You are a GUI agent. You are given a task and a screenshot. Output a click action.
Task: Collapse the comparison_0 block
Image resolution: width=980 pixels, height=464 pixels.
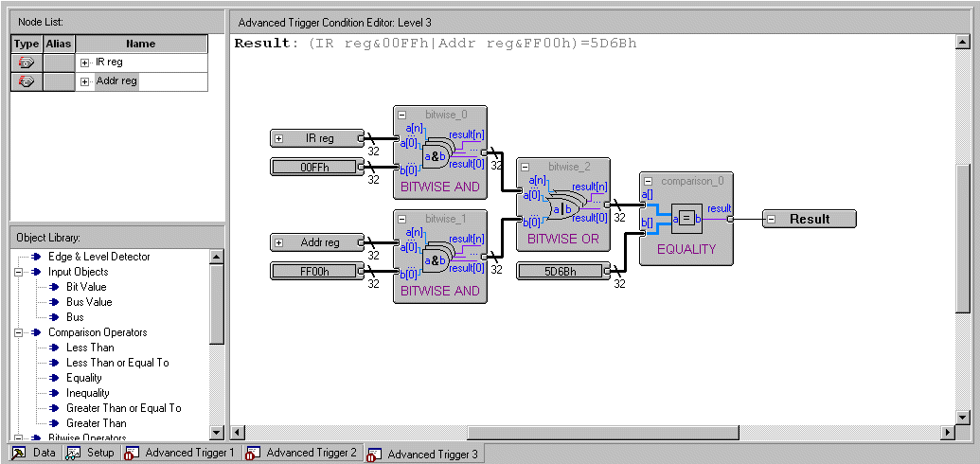point(649,181)
